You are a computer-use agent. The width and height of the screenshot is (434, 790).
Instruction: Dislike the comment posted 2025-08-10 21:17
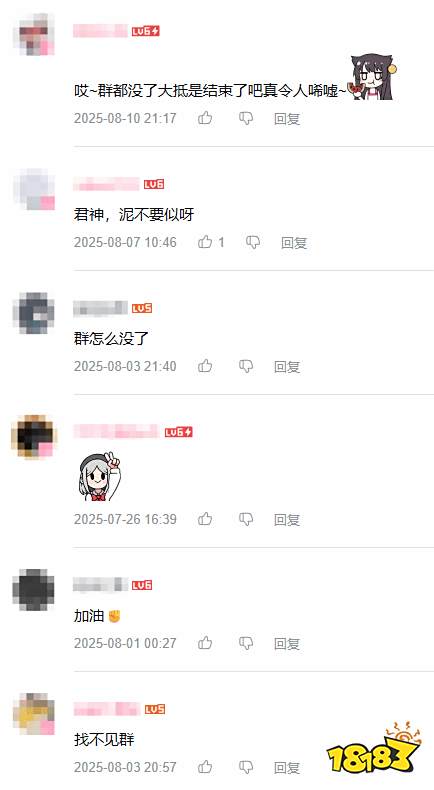coord(245,118)
